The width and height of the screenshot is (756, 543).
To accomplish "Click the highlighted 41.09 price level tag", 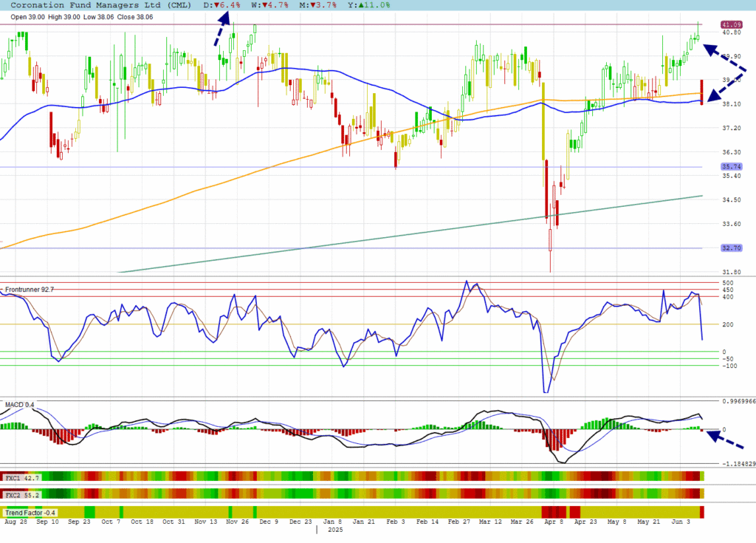I will 732,24.
